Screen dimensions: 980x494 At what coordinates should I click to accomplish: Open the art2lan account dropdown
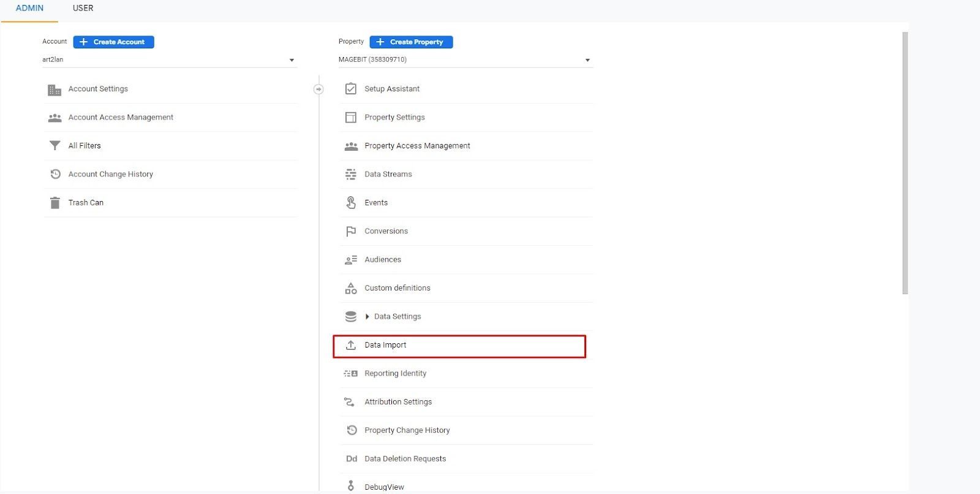169,59
